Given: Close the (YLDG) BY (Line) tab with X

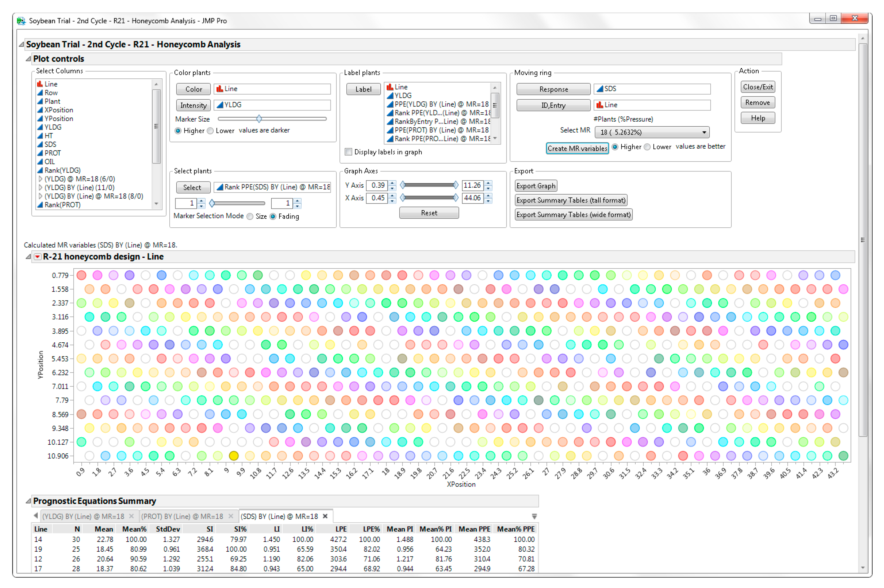Looking at the screenshot, I should 131,516.
